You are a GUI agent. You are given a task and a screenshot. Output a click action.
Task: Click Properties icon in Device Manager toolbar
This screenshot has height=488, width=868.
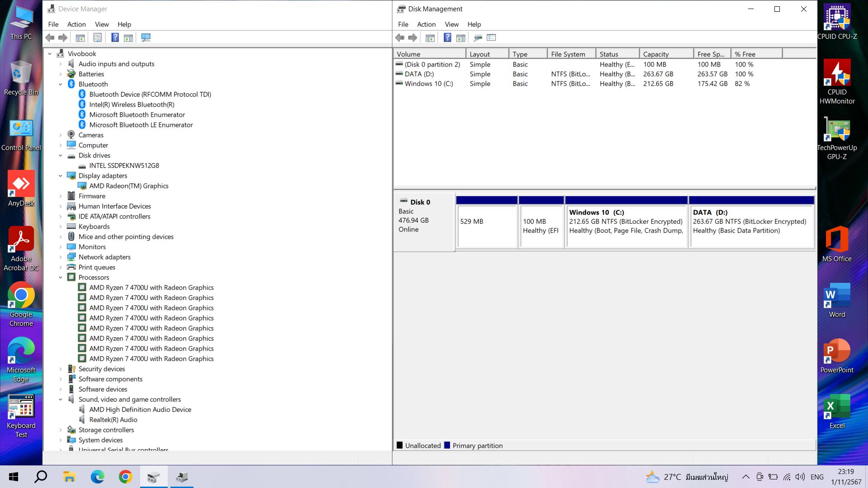click(97, 38)
